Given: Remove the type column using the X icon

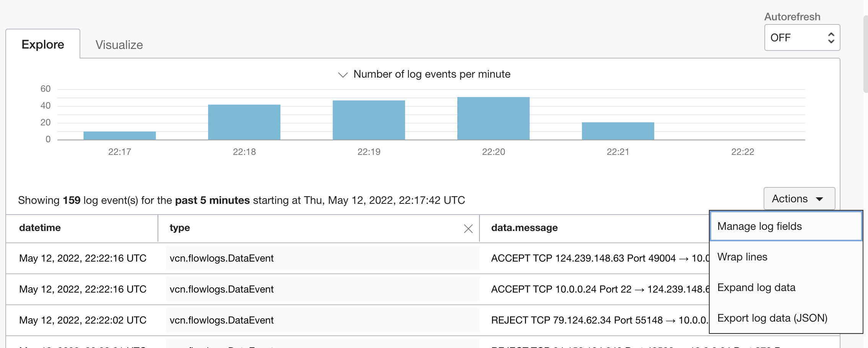Looking at the screenshot, I should (x=468, y=228).
